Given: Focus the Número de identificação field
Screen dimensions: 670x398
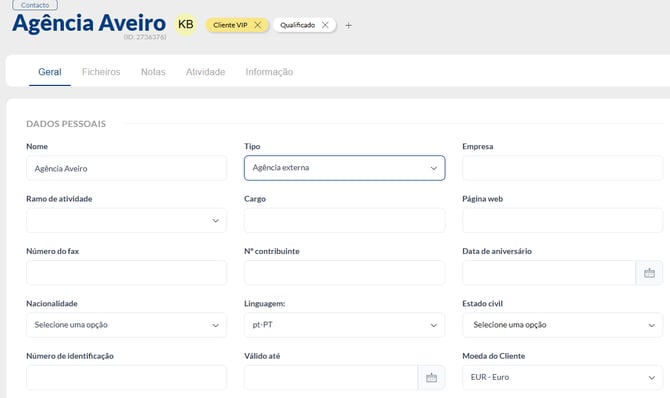Looking at the screenshot, I should pyautogui.click(x=126, y=377).
